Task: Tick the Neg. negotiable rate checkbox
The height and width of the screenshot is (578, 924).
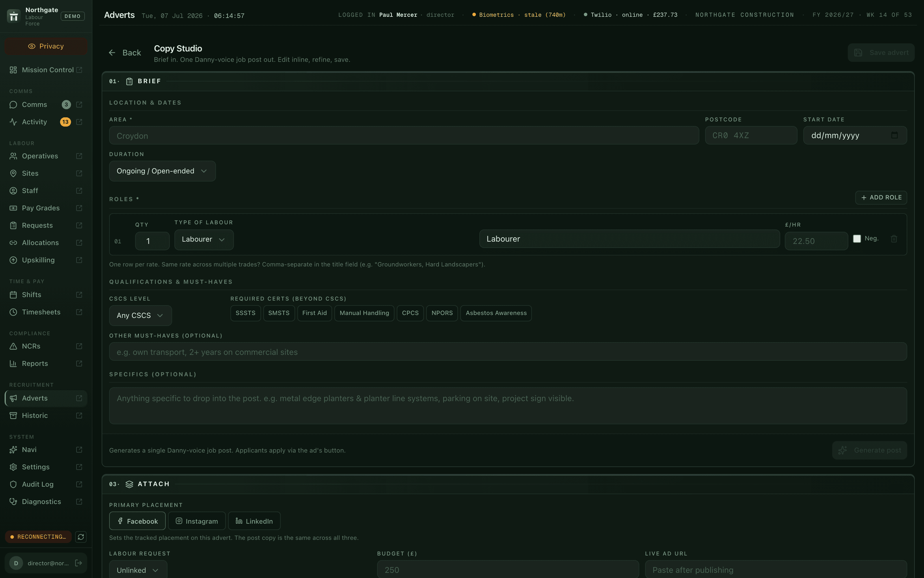Action: point(857,238)
